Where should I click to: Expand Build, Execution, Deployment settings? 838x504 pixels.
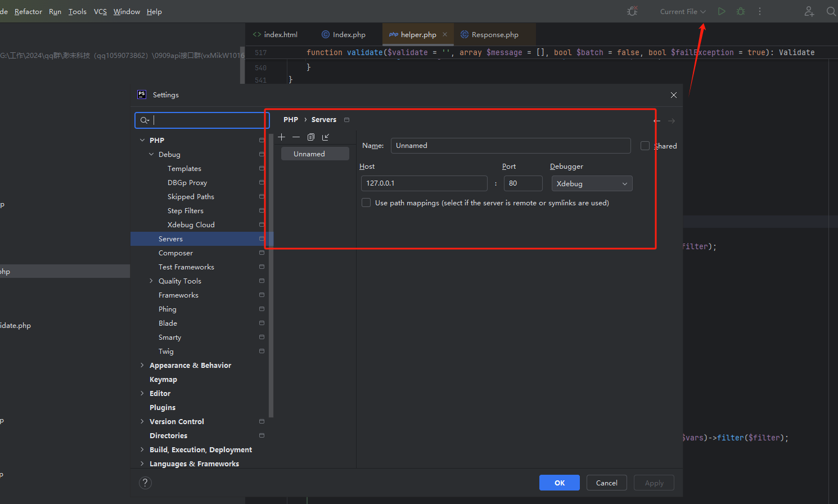tap(142, 449)
